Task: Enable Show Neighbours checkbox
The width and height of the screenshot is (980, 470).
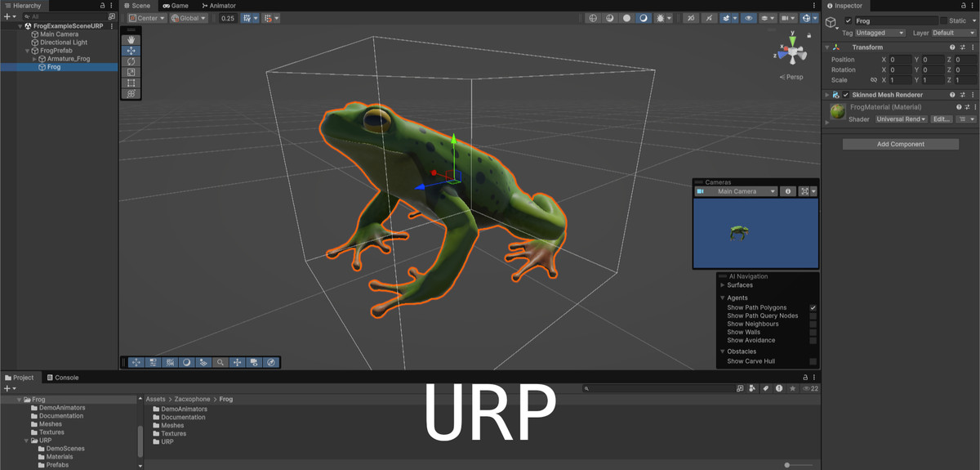Action: [813, 324]
